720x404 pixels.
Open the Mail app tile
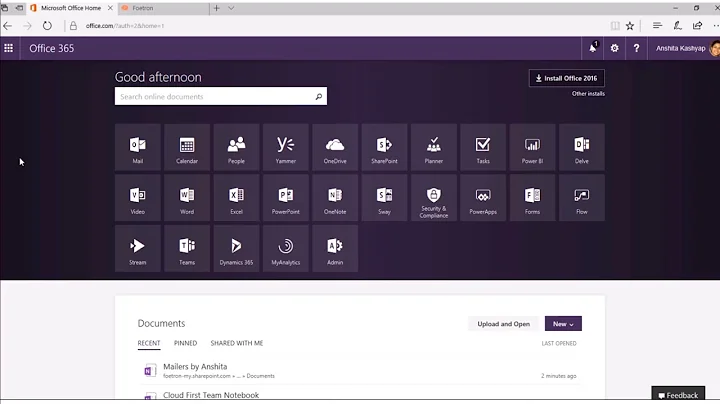tap(138, 147)
